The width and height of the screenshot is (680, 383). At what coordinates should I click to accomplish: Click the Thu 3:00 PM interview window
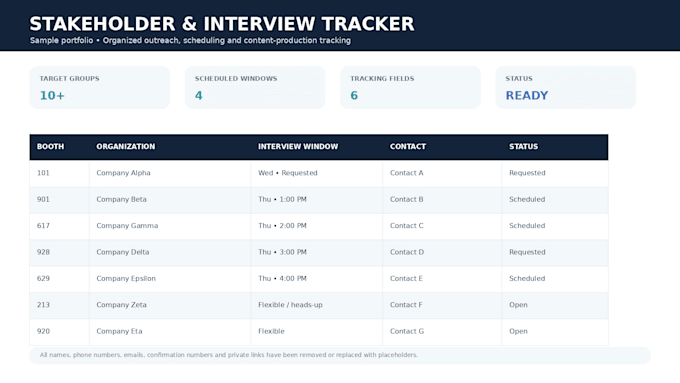[282, 252]
